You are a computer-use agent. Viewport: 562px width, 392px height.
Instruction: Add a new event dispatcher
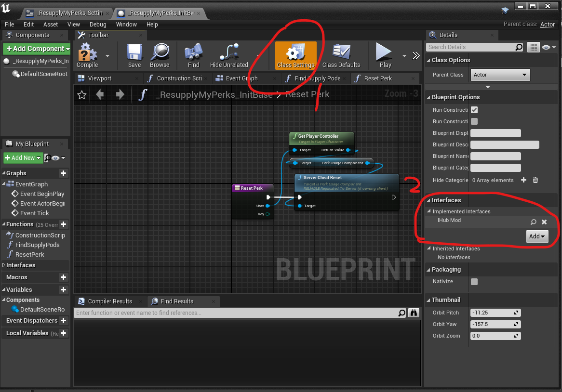click(x=64, y=321)
